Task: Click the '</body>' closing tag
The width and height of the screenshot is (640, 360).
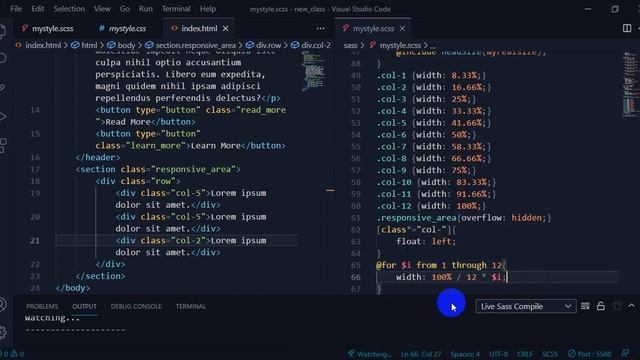Action: (x=73, y=288)
